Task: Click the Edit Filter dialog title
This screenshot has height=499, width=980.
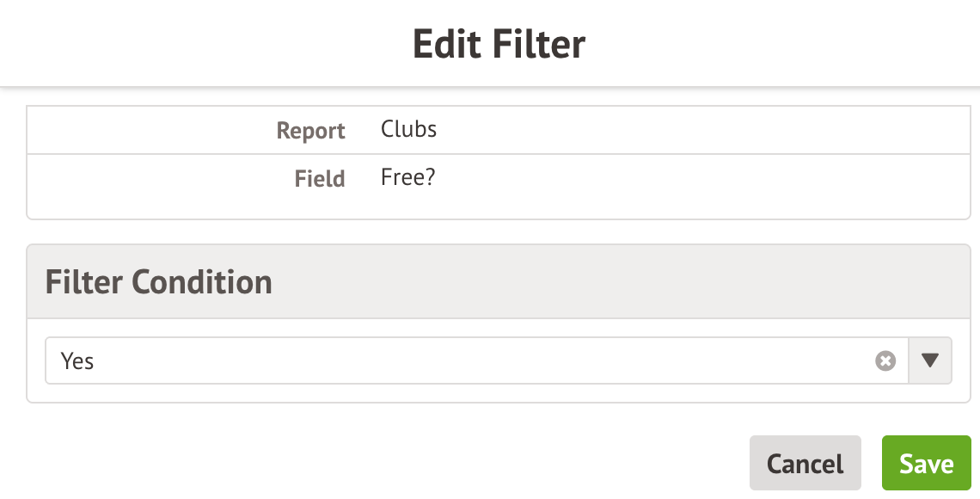Action: click(x=499, y=43)
